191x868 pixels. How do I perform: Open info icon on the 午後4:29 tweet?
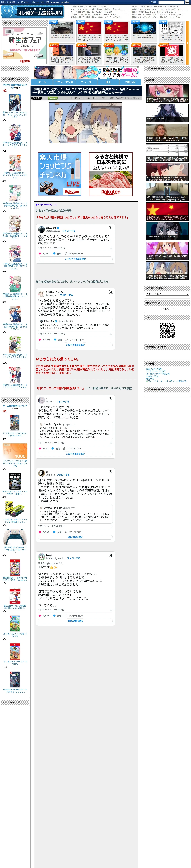point(111,334)
